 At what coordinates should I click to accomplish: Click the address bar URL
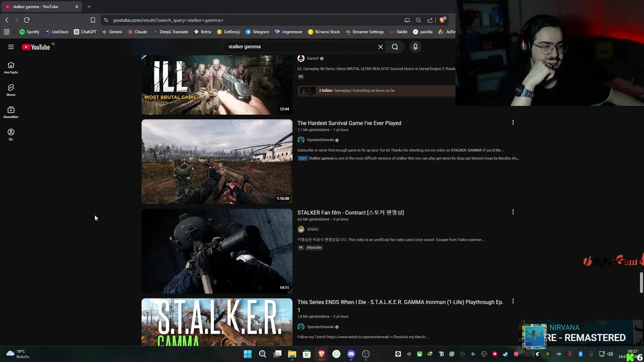pyautogui.click(x=168, y=20)
